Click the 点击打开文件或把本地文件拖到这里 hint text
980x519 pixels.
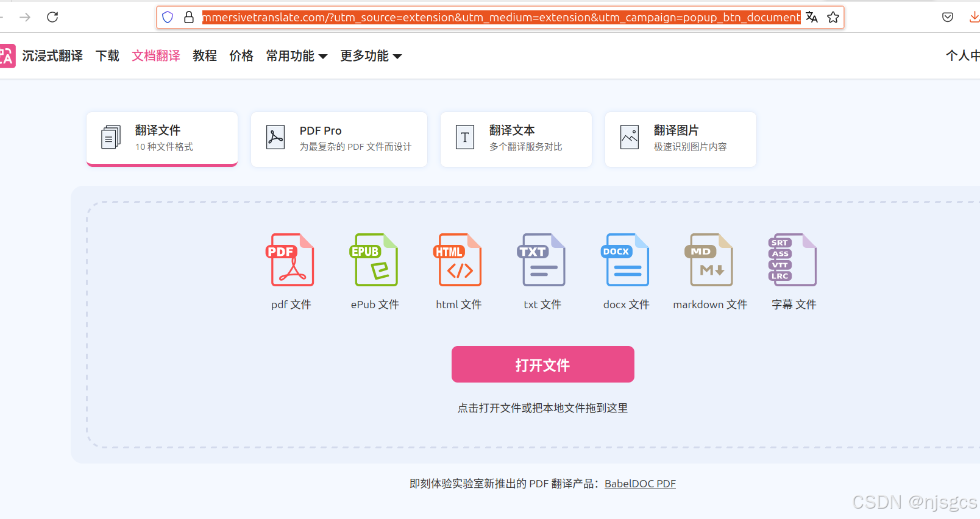pos(543,408)
